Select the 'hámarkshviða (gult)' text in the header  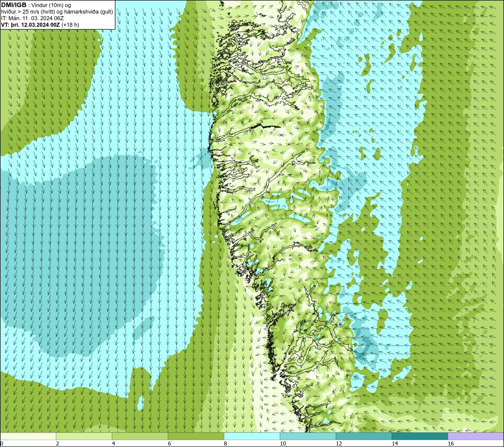(88, 12)
